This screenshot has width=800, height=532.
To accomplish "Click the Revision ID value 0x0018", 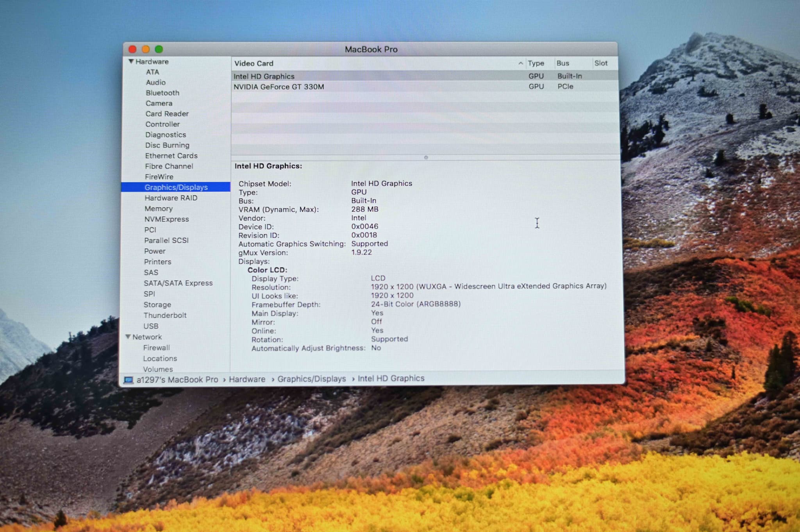I will pyautogui.click(x=364, y=235).
